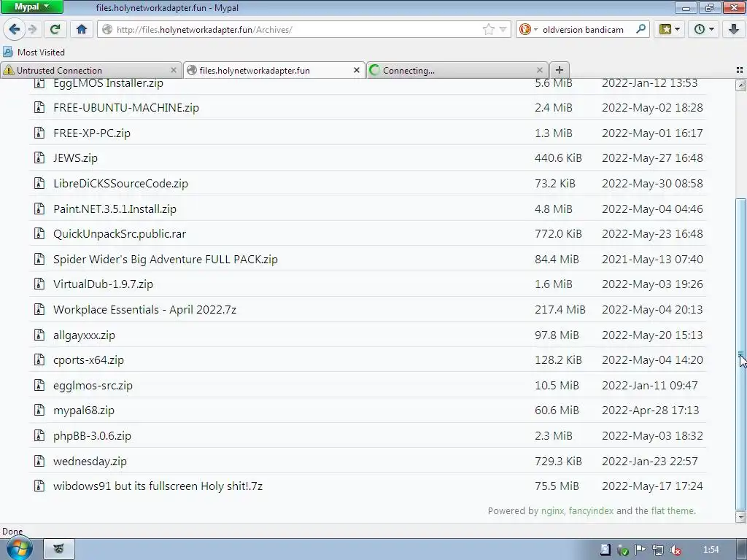Close the files.holynetworkadapter.fun tab
The width and height of the screenshot is (747, 560).
[356, 70]
